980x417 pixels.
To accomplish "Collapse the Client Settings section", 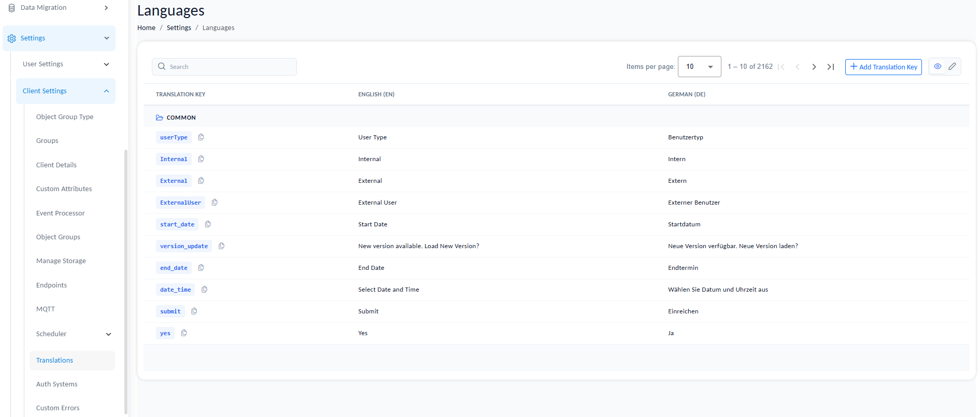I will 106,91.
